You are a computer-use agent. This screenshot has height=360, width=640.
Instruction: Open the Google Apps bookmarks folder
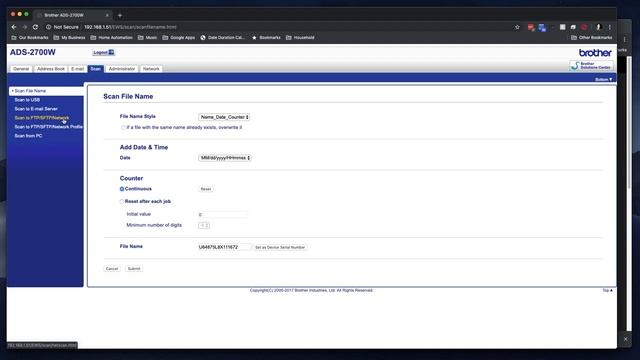(x=179, y=38)
